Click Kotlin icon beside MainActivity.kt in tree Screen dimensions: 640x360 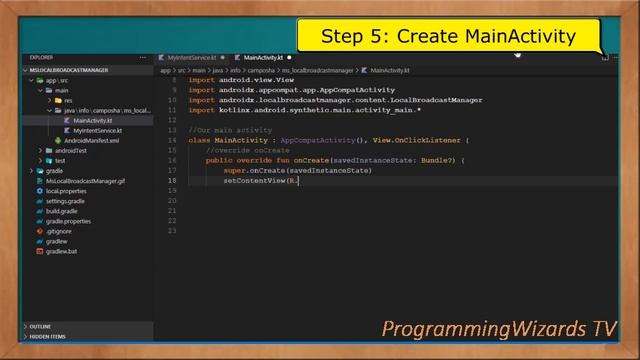[67, 120]
